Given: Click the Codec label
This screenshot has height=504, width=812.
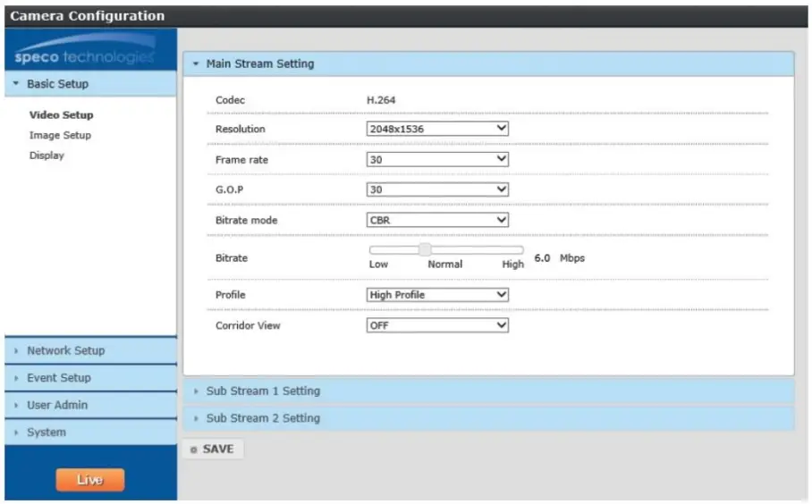Looking at the screenshot, I should pos(230,100).
